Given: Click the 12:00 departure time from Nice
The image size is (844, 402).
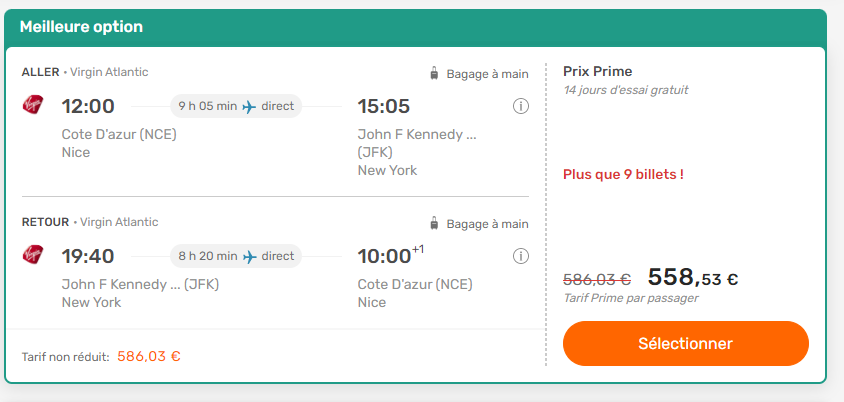Looking at the screenshot, I should pyautogui.click(x=88, y=107).
